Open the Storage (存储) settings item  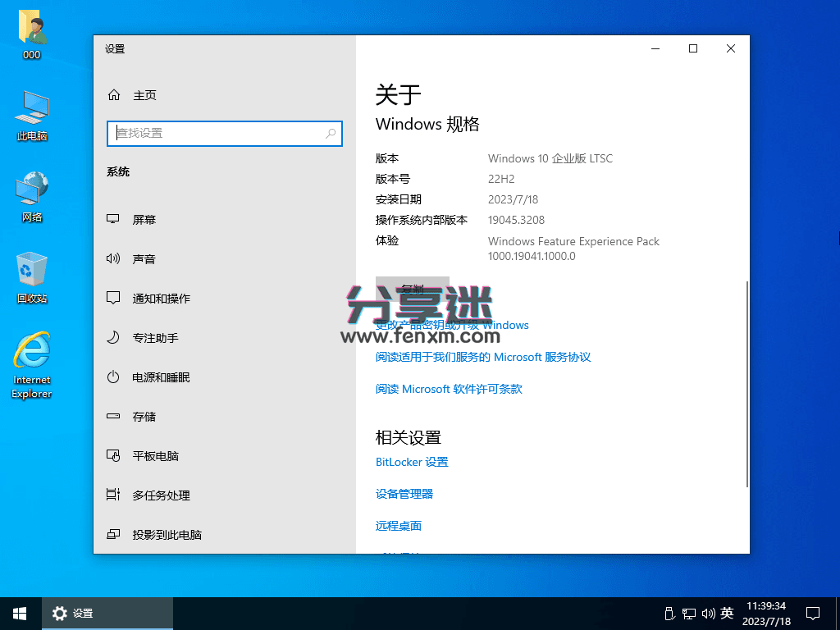pos(144,417)
